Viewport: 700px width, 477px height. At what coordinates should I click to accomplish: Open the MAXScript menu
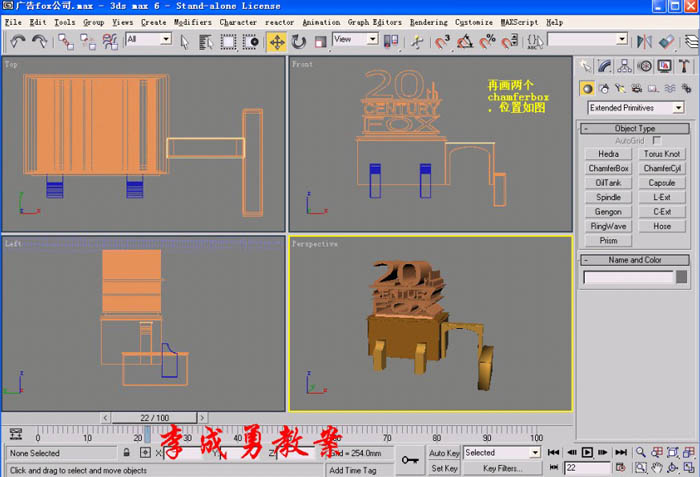[x=519, y=22]
